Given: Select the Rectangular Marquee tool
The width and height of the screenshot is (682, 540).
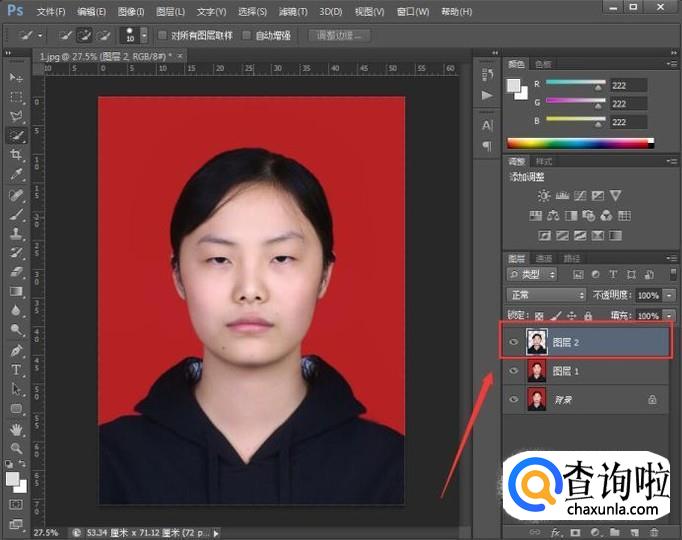Looking at the screenshot, I should pyautogui.click(x=16, y=97).
